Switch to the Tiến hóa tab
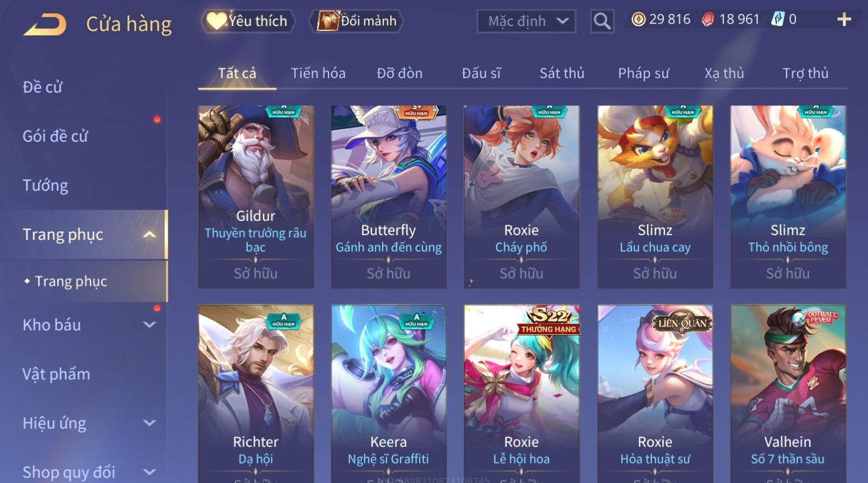868x483 pixels. click(318, 73)
